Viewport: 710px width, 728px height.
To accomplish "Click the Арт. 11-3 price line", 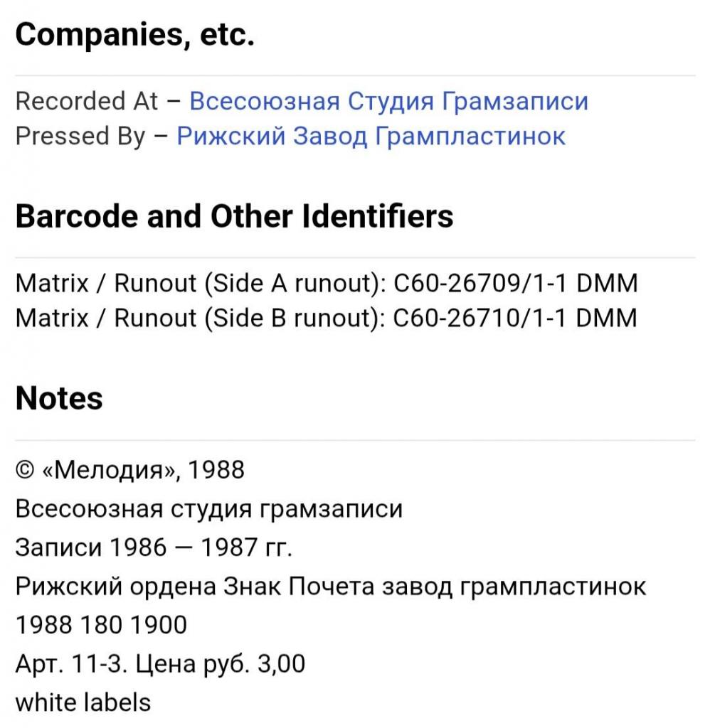I will [x=160, y=664].
